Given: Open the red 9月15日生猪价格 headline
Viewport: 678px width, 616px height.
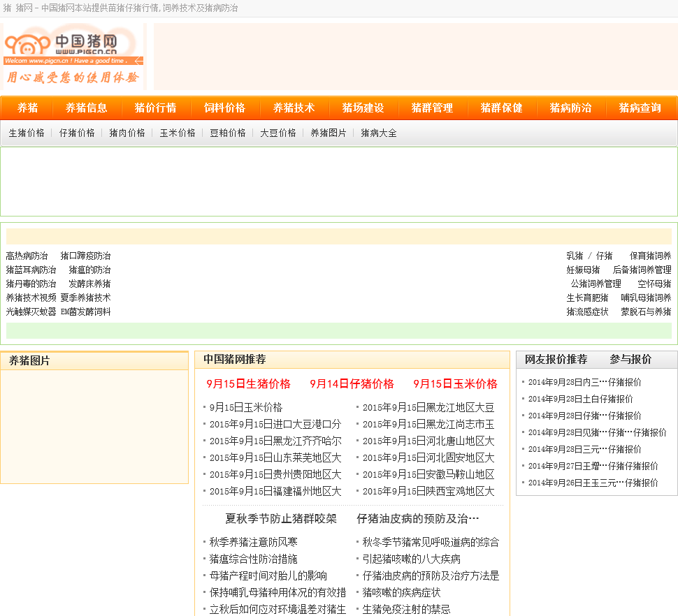Looking at the screenshot, I should (x=249, y=383).
